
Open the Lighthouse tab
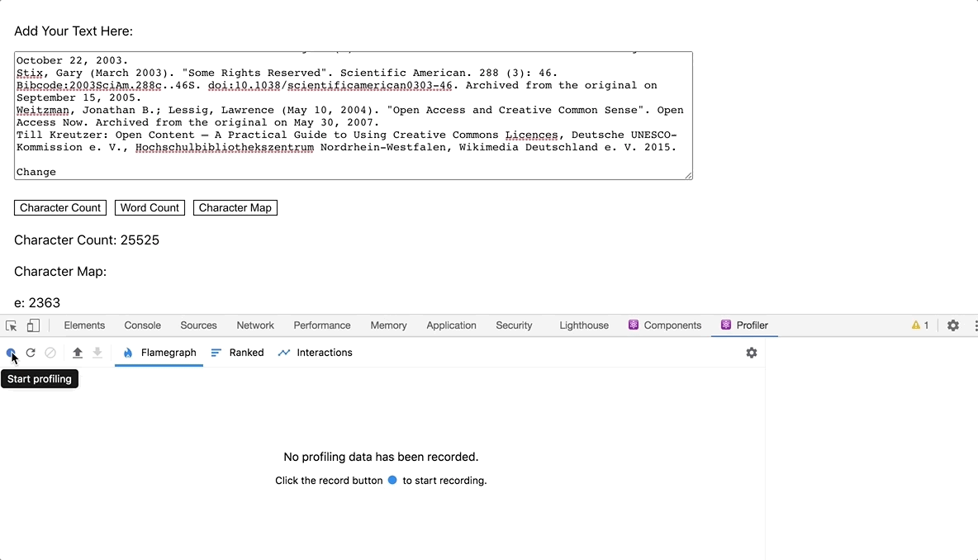[x=584, y=325]
